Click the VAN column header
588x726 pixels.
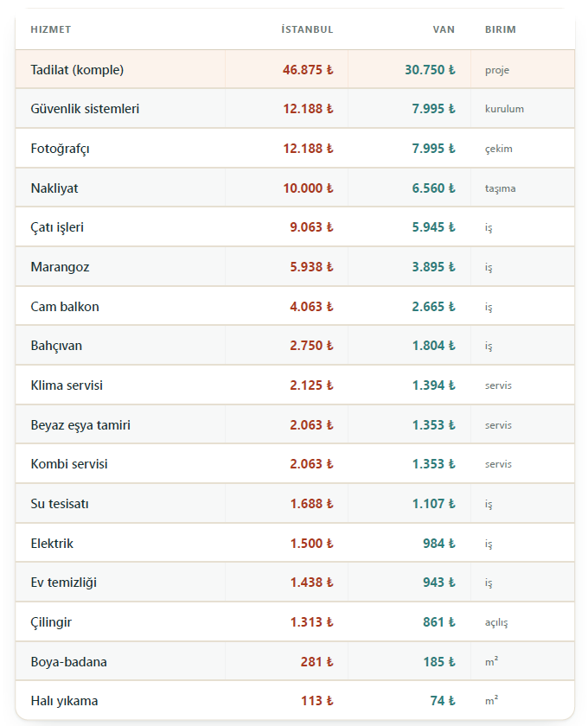(x=444, y=29)
